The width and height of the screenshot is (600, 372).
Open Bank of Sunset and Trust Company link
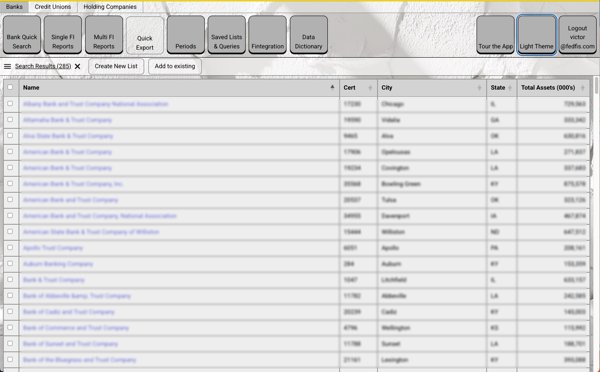(x=70, y=344)
